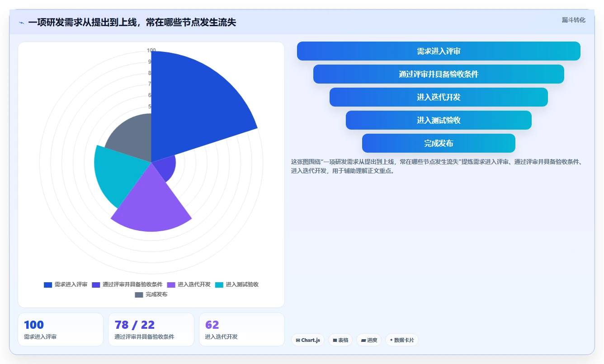Screen dimensions: 604x364
Task: Click the 表格 chip
Action: click(x=340, y=340)
